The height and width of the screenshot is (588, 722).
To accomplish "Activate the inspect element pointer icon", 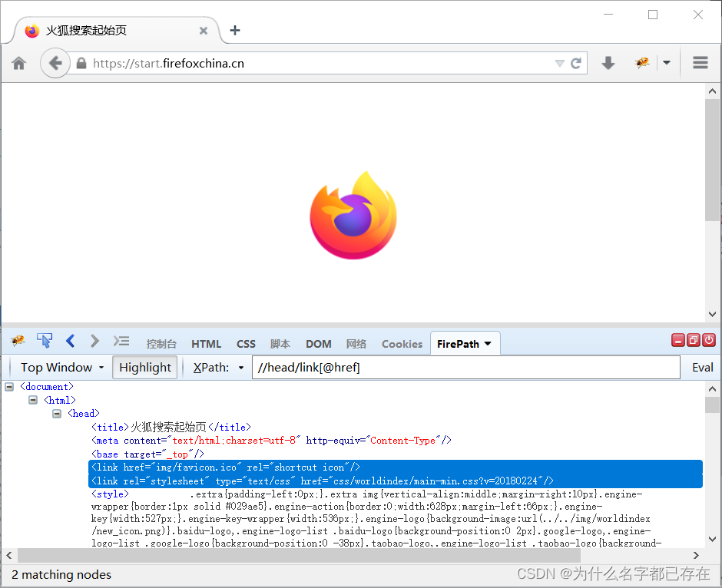I will coord(45,341).
